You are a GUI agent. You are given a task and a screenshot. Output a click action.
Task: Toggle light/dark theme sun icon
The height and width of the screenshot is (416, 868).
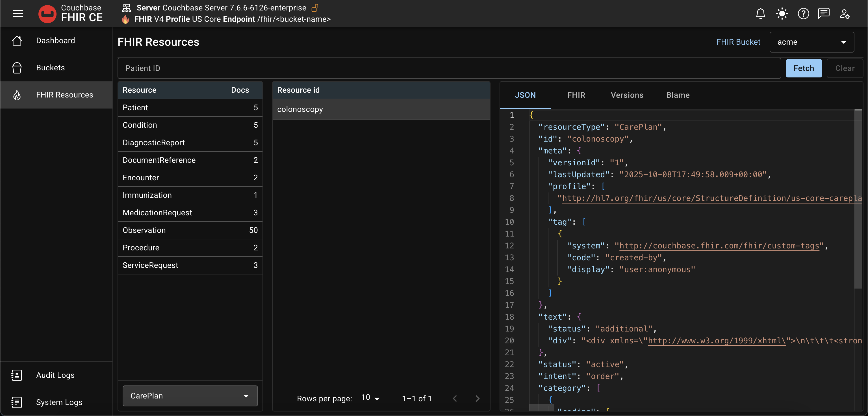tap(782, 14)
